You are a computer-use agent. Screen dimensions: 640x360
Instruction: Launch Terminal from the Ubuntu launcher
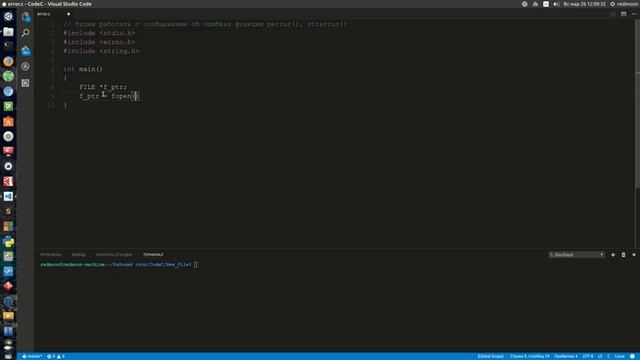click(x=8, y=46)
